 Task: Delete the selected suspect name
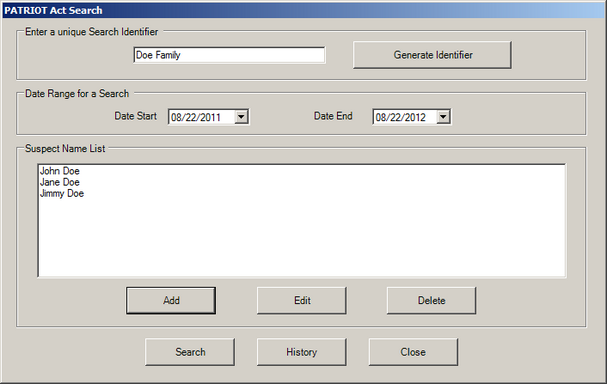(x=431, y=300)
